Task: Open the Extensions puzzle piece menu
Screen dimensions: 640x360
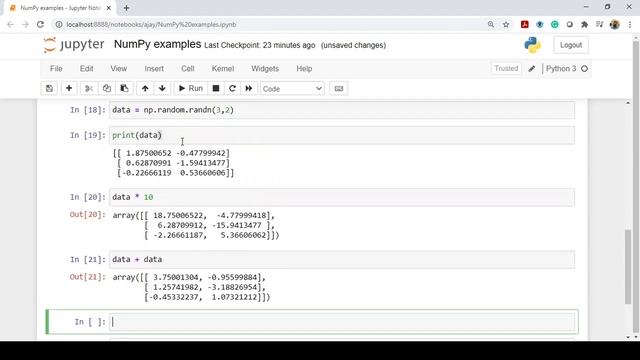Action: [584, 24]
